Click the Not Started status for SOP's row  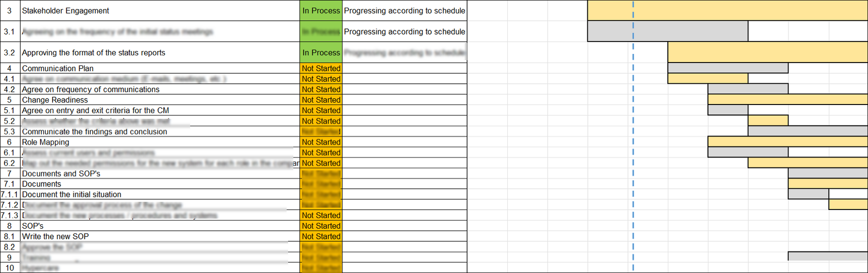(321, 226)
